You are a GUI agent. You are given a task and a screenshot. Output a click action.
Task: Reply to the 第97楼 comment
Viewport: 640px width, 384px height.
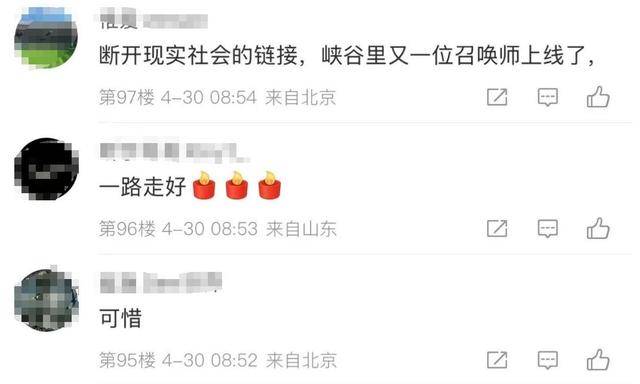(x=548, y=97)
